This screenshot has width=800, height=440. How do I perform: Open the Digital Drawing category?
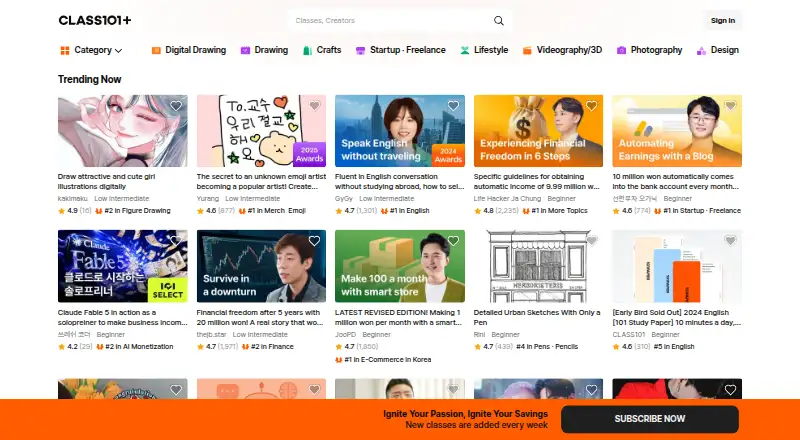point(189,50)
